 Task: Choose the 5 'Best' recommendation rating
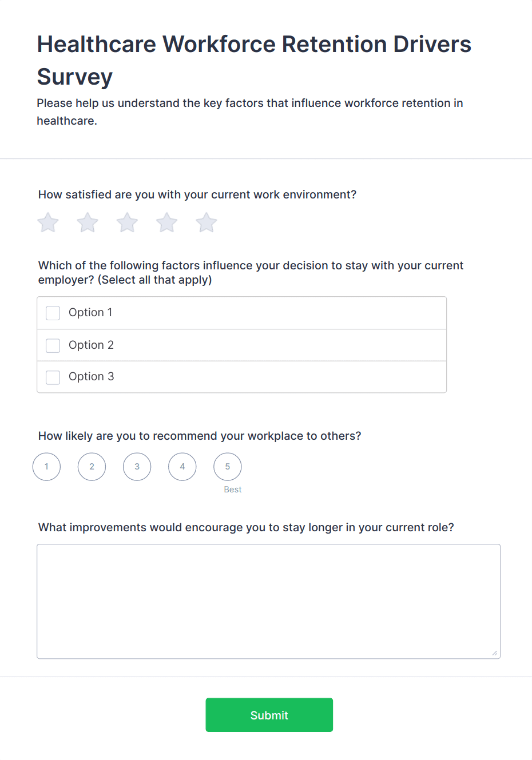227,467
